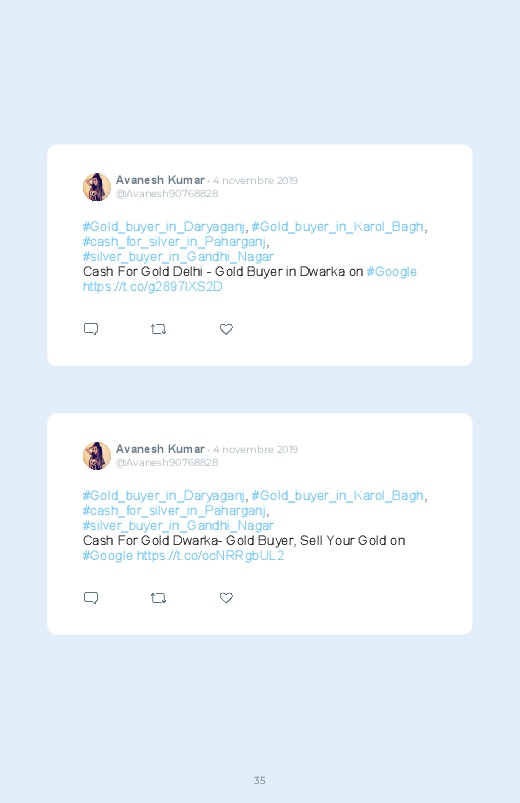Like the first tweet with heart icon
520x803 pixels.
pos(226,329)
